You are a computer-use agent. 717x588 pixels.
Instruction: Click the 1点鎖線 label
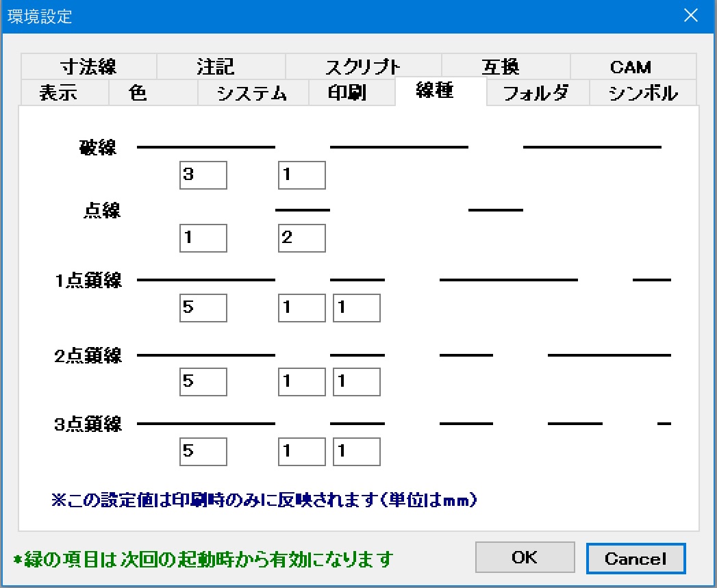88,280
